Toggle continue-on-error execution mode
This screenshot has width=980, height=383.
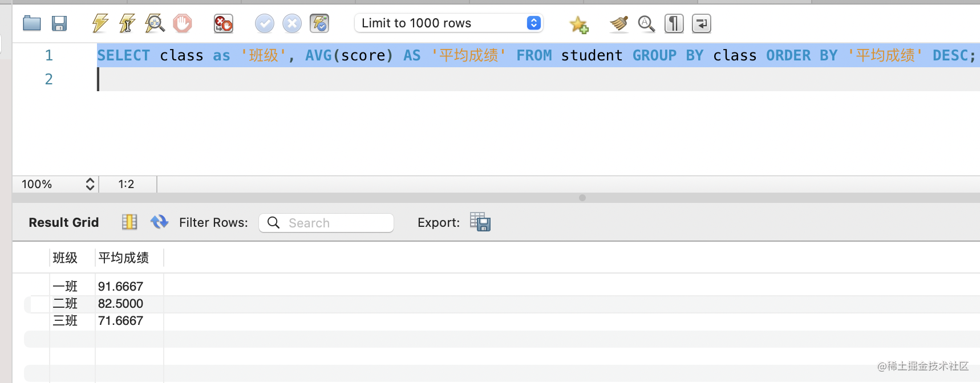(x=223, y=23)
